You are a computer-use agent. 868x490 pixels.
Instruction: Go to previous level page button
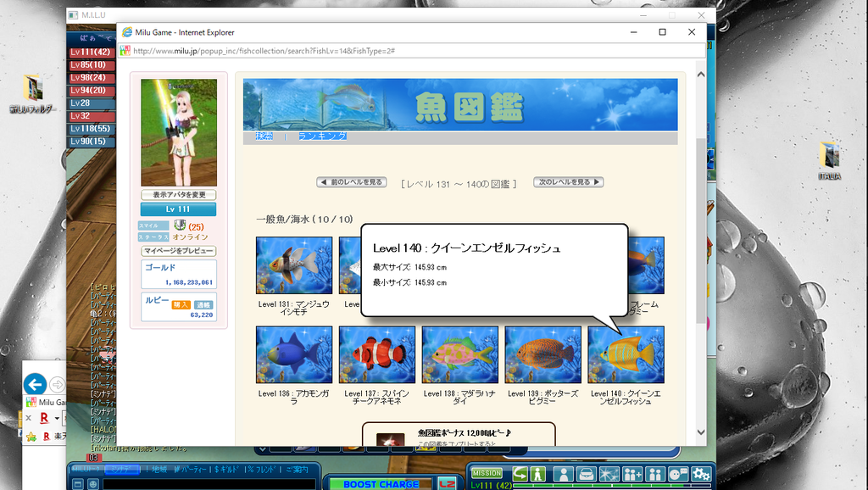coord(351,182)
